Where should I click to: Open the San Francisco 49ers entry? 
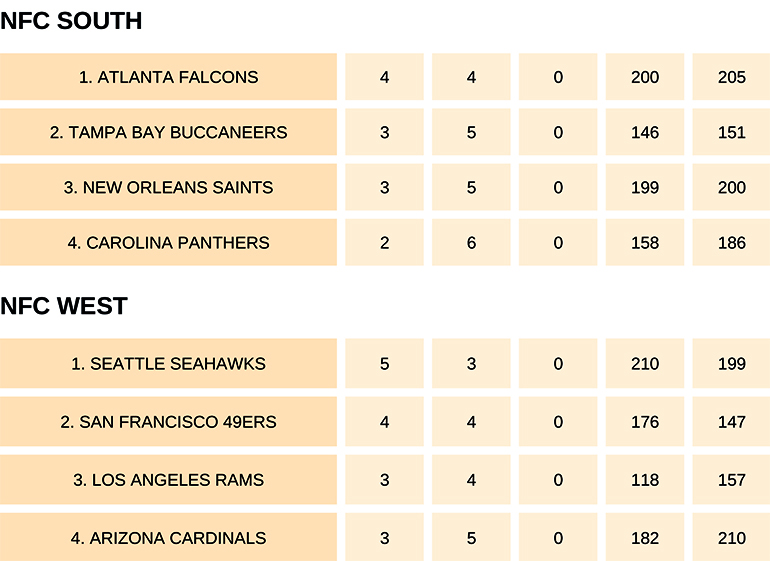[x=169, y=422]
